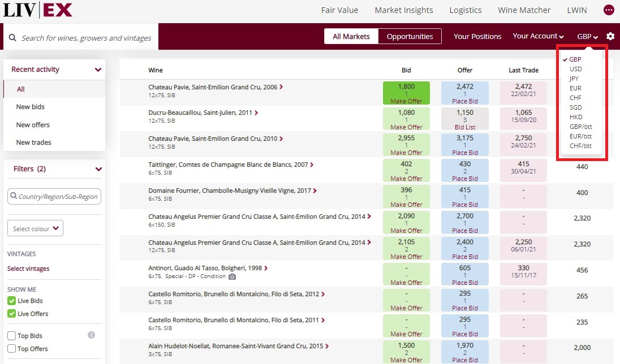The height and width of the screenshot is (364, 620).
Task: Place Bid on Antinori Guado Al Tasso offer 605
Action: [464, 283]
